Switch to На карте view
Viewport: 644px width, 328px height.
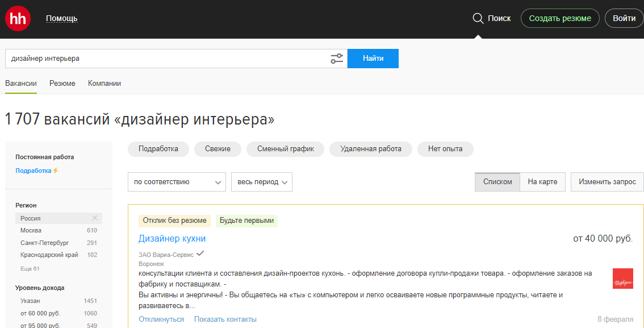click(542, 182)
